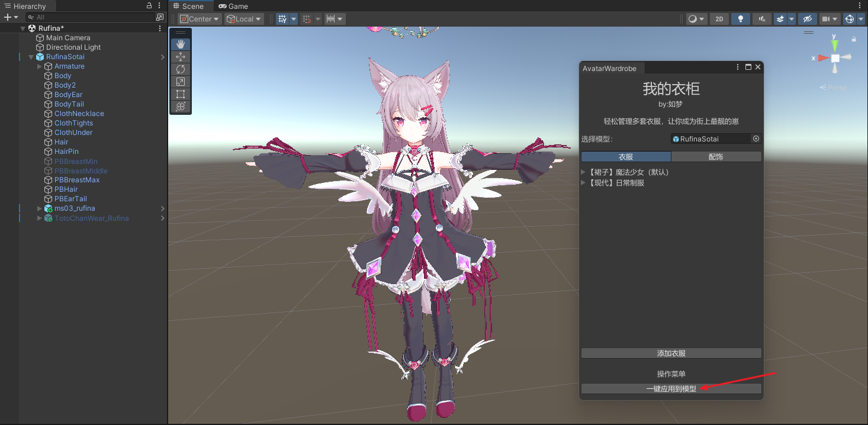Select the Rect transform tool

(x=181, y=94)
